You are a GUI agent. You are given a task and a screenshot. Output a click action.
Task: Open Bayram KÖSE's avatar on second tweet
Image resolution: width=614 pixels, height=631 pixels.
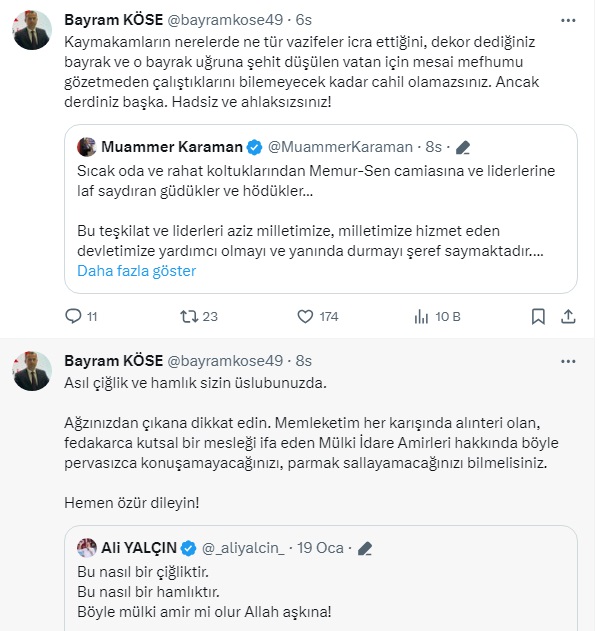click(x=32, y=372)
